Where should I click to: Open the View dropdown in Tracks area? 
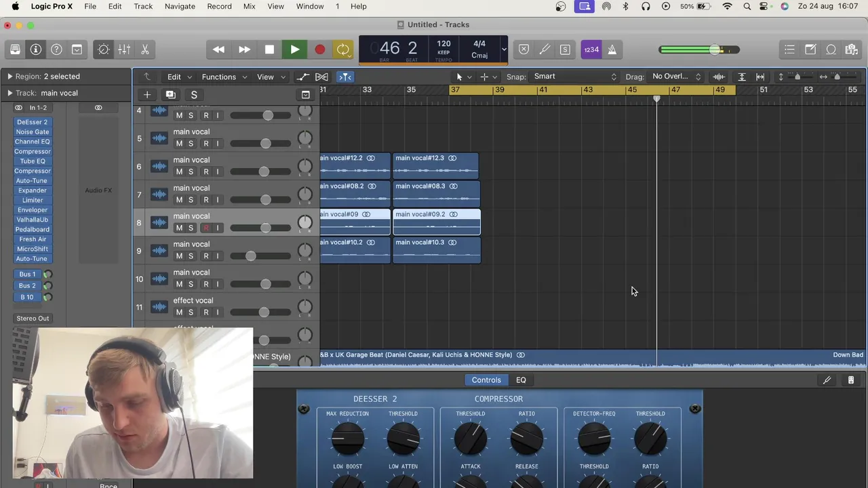click(x=271, y=77)
